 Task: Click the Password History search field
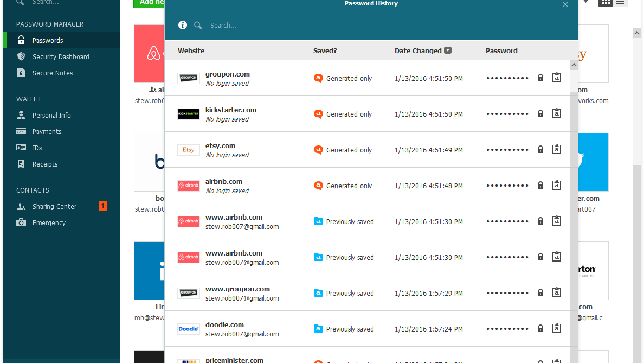click(271, 25)
